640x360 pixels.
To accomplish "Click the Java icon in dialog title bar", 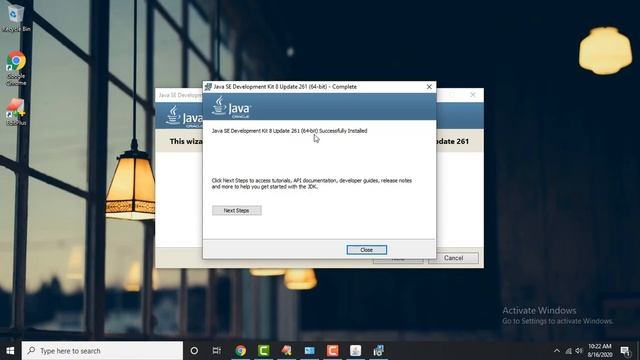I will 208,87.
